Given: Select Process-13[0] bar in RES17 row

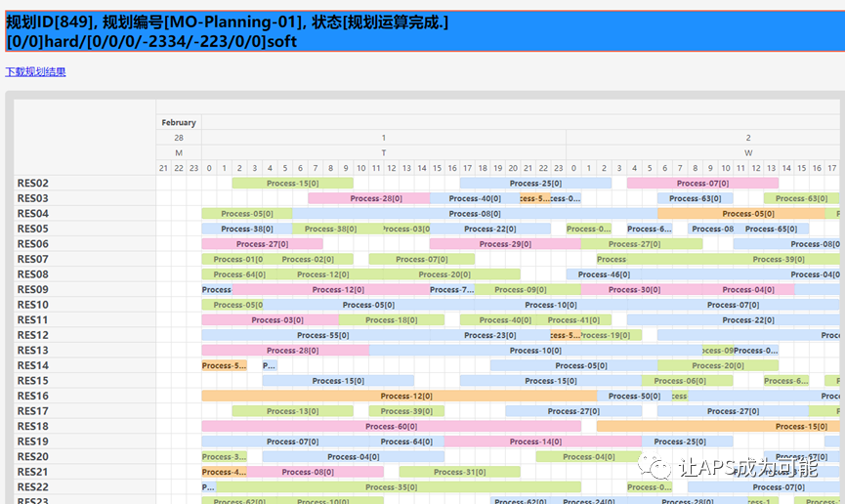Looking at the screenshot, I should coord(293,411).
